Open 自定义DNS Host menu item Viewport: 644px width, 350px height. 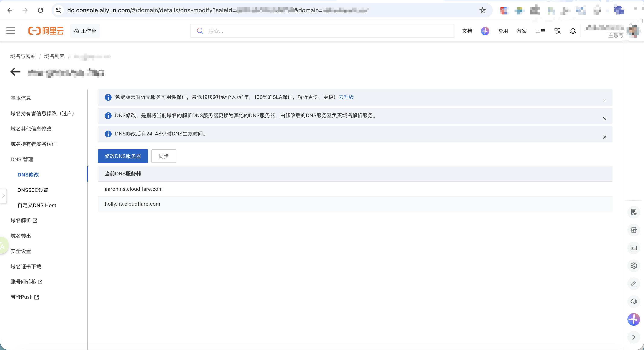pyautogui.click(x=37, y=205)
